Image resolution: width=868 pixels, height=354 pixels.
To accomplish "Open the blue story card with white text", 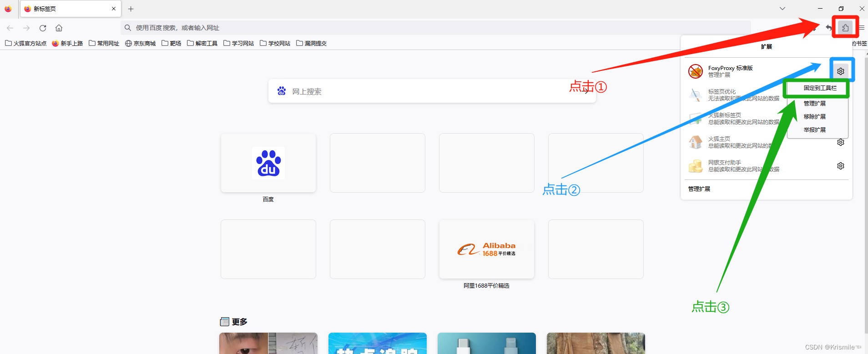I will pos(378,343).
